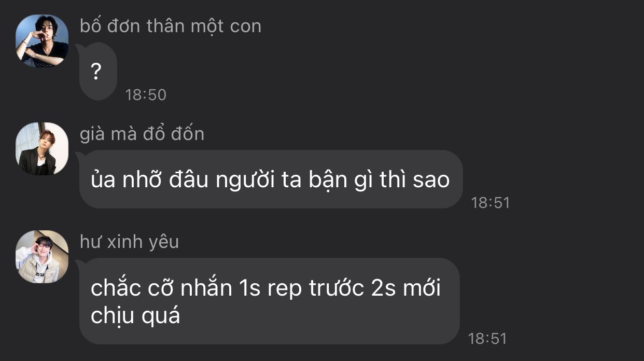
Task: Click sender name hư xinh yêu
Action: pos(129,242)
